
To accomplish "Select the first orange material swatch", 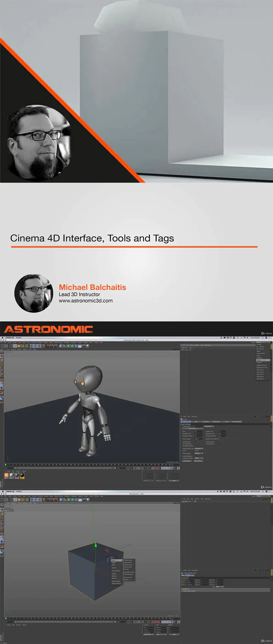I will pos(7,475).
